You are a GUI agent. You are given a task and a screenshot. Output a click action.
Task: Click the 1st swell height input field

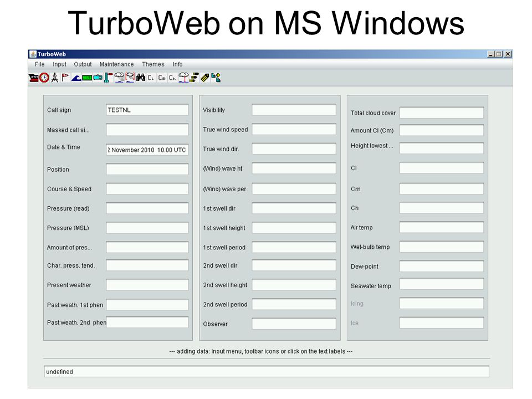tap(294, 228)
